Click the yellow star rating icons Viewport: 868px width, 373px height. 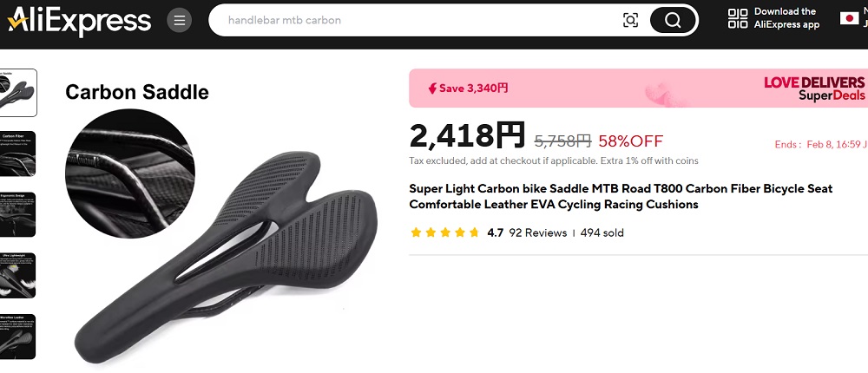point(445,232)
